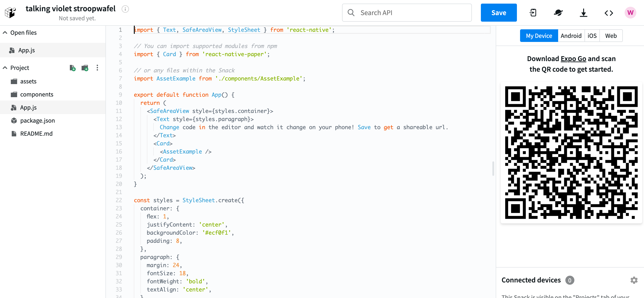The image size is (644, 298).
Task: Add a new folder to Project
Action: [85, 68]
